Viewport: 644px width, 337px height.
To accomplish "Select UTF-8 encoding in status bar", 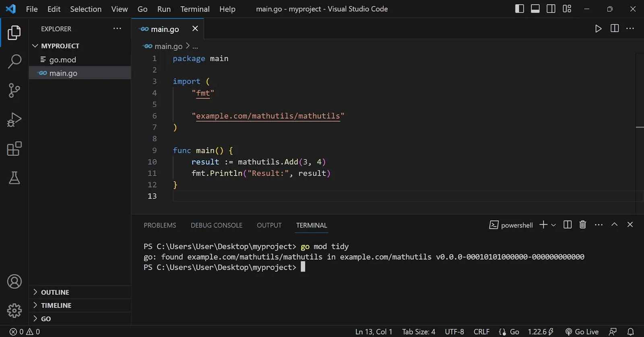I will click(454, 332).
